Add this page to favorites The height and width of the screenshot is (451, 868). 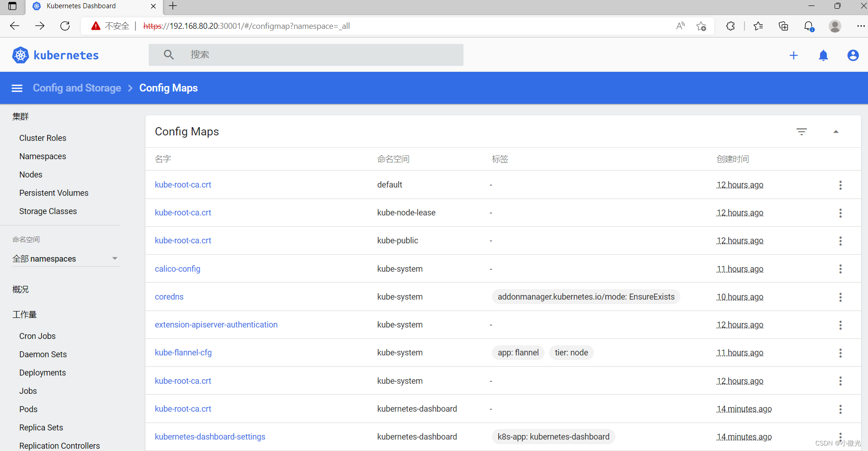tap(701, 26)
